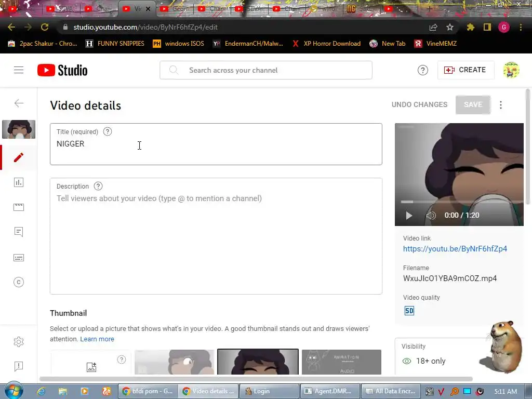Open the YouTube Studio hamburger menu
Viewport: 532px width, 399px height.
pos(19,70)
